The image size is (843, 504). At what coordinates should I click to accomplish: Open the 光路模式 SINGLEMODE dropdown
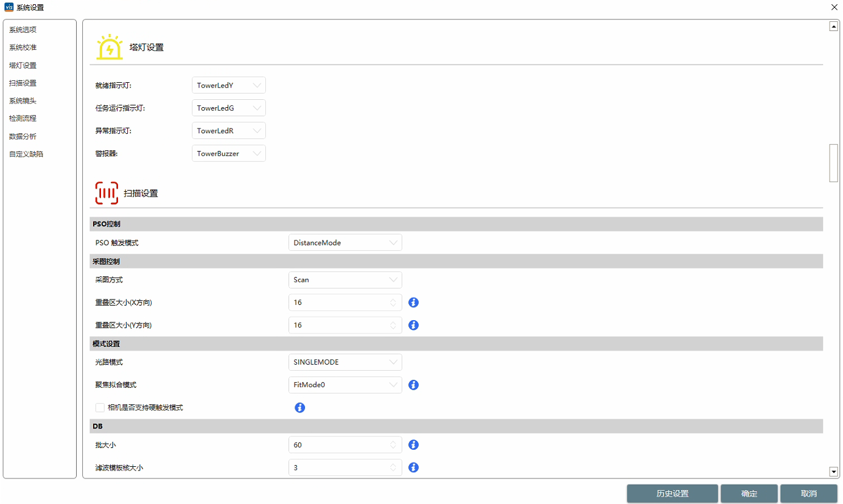point(345,362)
